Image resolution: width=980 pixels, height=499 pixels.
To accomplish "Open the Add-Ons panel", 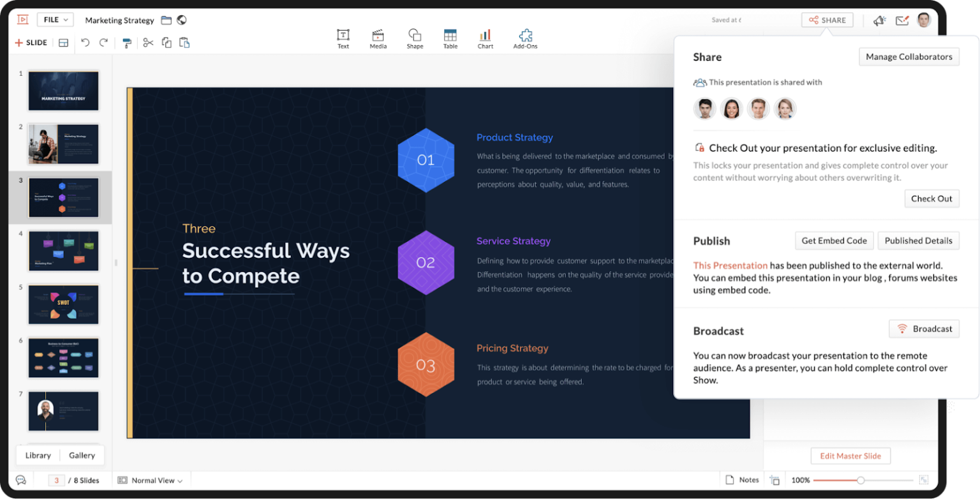I will click(524, 38).
